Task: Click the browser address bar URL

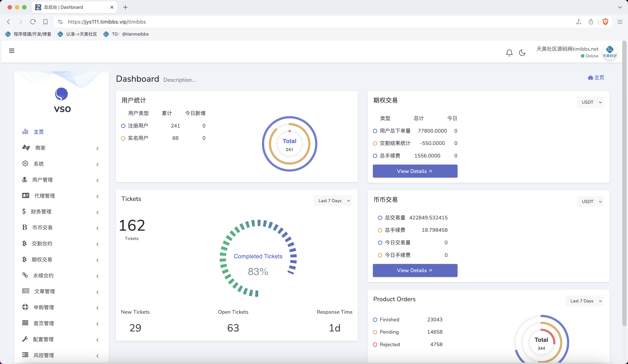Action: click(107, 22)
